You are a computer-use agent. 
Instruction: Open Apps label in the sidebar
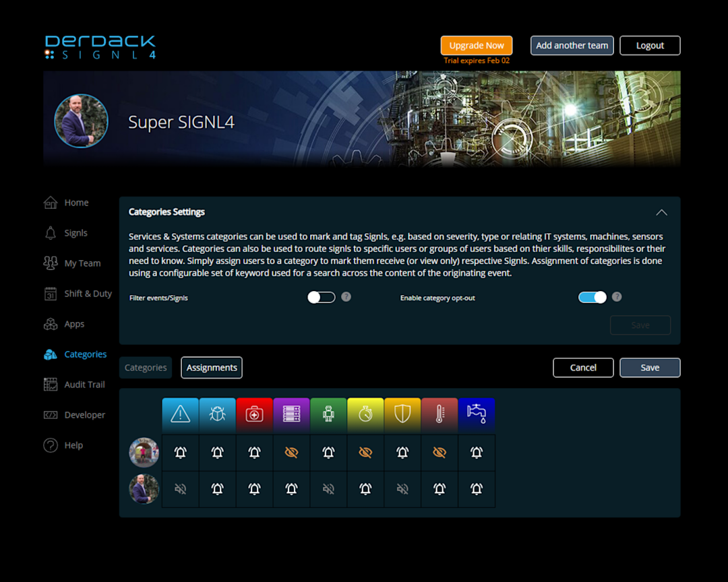tap(74, 324)
